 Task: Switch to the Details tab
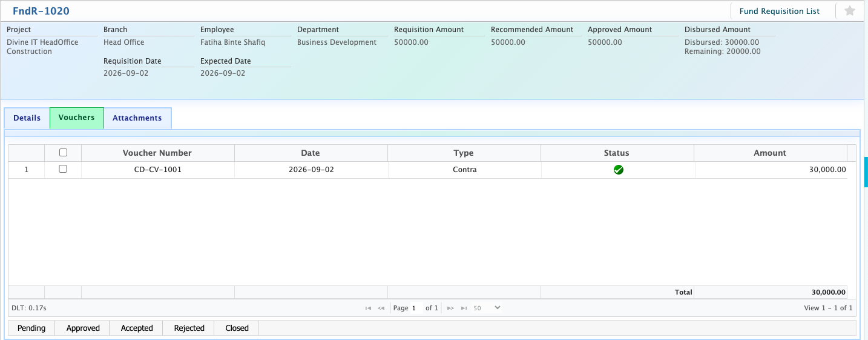27,118
